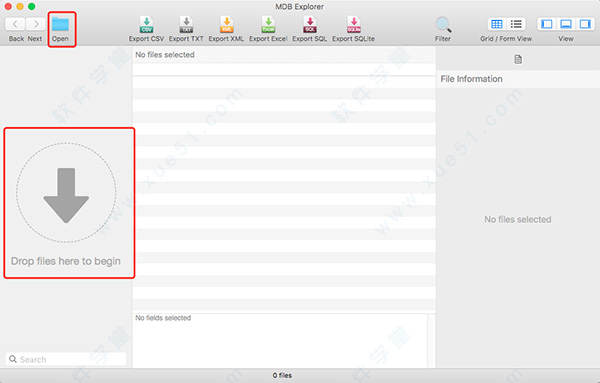
Task: Click the Search field in sidebar
Action: (x=66, y=359)
